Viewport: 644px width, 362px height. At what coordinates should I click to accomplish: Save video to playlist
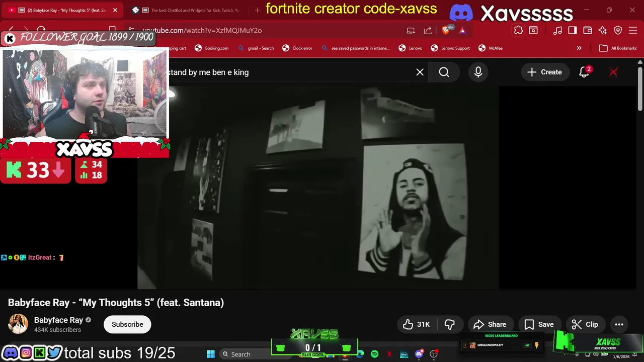(x=539, y=324)
